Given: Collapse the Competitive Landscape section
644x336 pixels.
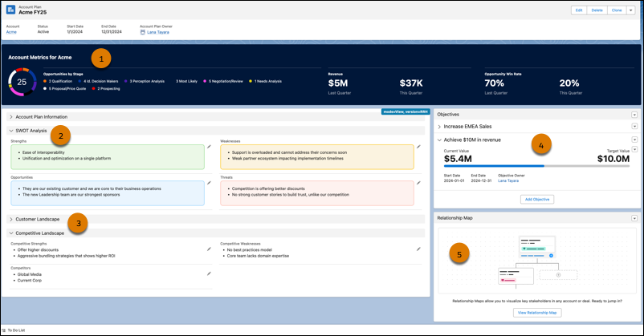Looking at the screenshot, I should [11, 233].
